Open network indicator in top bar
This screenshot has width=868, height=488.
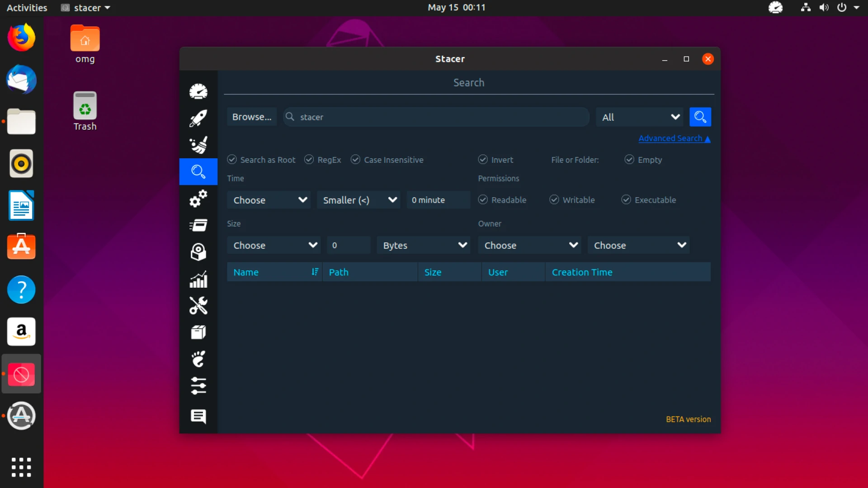(806, 7)
